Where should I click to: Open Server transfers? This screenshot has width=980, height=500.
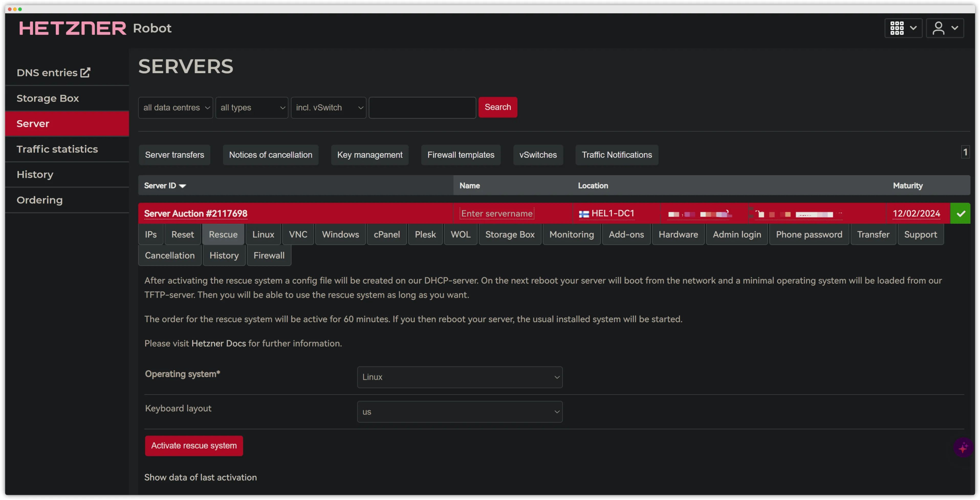pos(174,155)
